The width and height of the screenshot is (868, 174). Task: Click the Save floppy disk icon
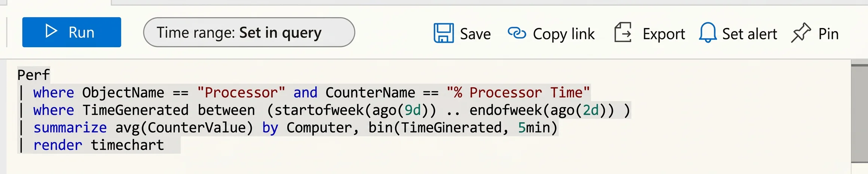[444, 33]
